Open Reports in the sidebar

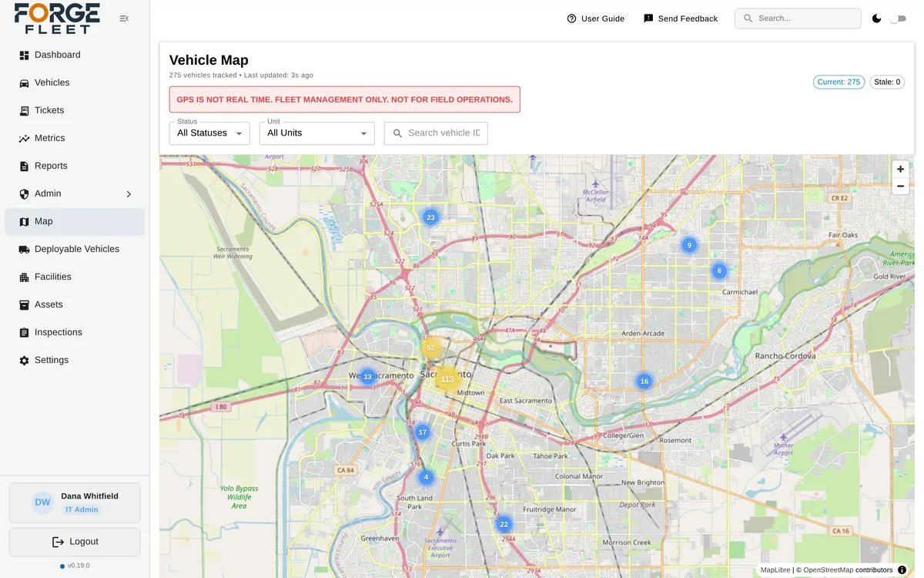[75, 166]
